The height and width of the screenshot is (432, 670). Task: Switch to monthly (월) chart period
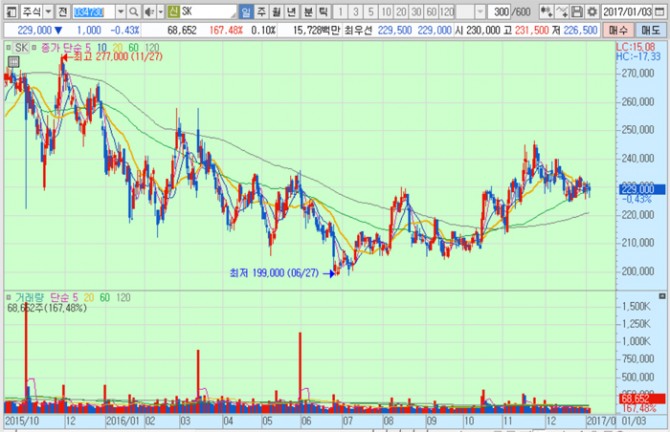pos(277,10)
